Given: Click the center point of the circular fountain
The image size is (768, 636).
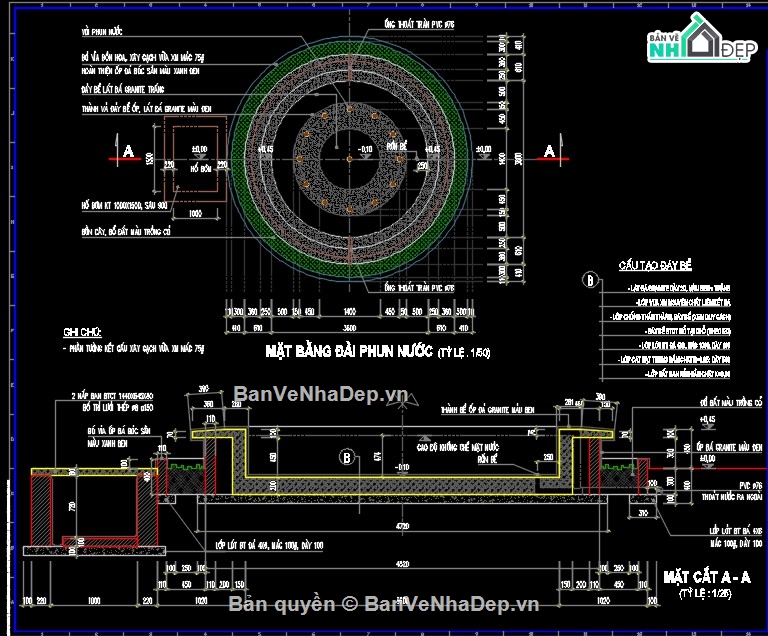Looking at the screenshot, I should click(346, 160).
